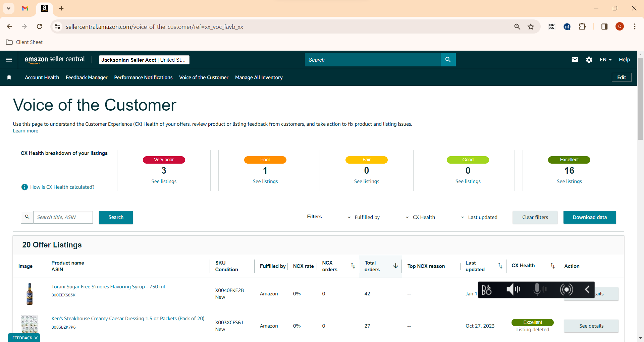Sort by CX Health column arrows
Image resolution: width=644 pixels, height=342 pixels.
click(x=552, y=266)
